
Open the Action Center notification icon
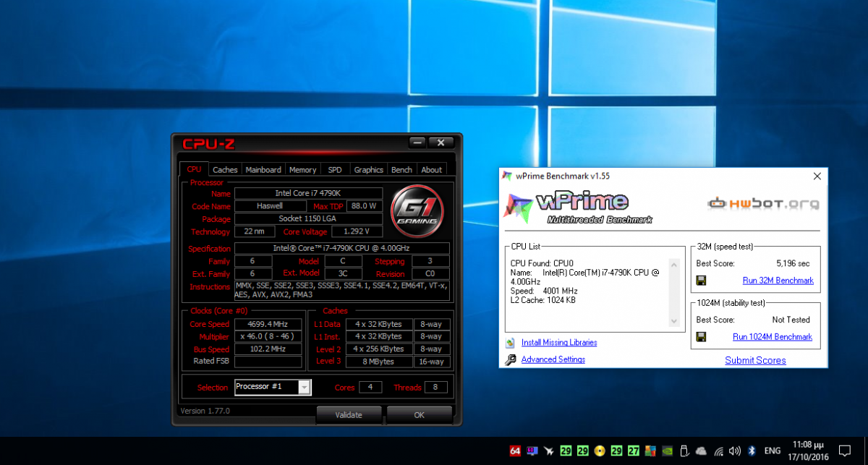pyautogui.click(x=843, y=451)
